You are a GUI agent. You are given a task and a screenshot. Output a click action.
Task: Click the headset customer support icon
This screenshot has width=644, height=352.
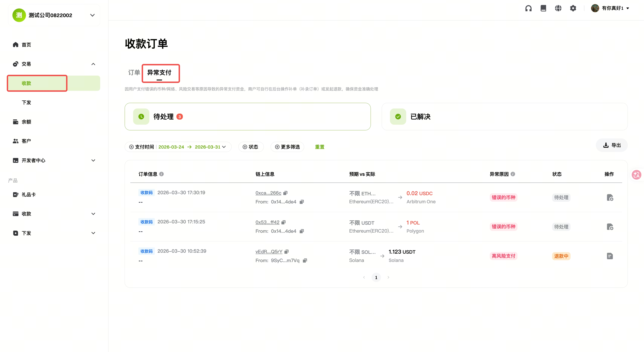528,8
